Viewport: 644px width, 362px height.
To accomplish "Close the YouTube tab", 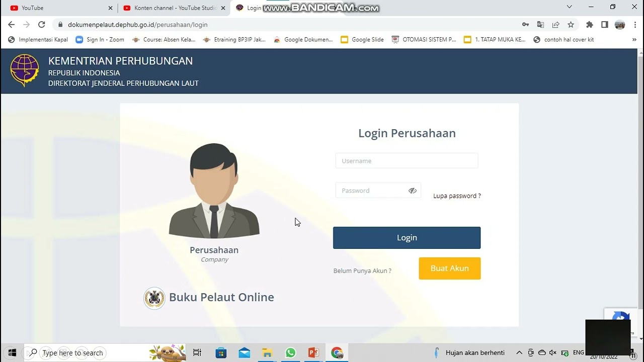I will click(x=110, y=8).
